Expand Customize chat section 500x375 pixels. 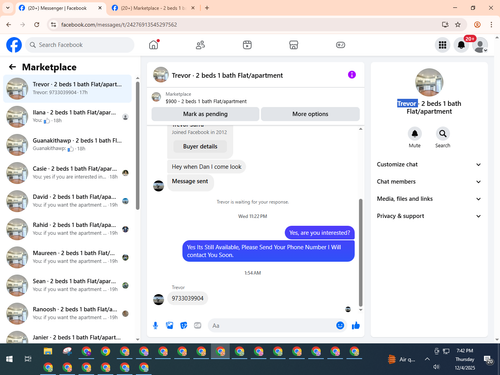click(x=429, y=164)
